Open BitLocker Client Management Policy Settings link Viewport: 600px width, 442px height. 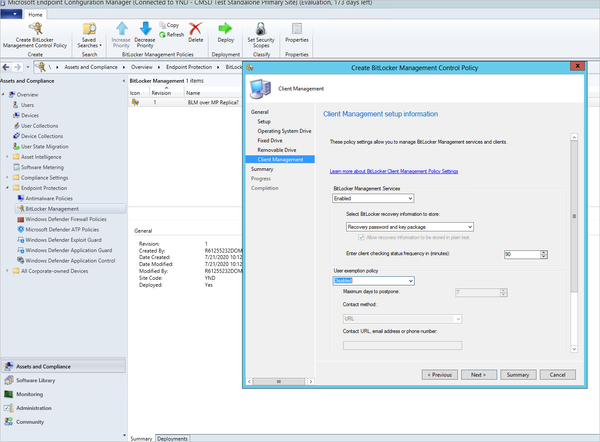tap(394, 171)
